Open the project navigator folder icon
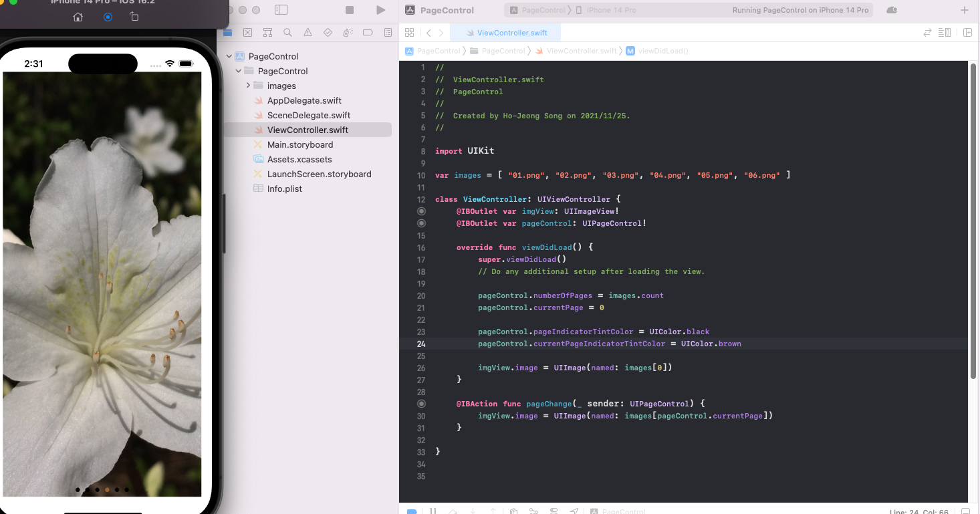This screenshot has height=514, width=980. click(x=228, y=32)
